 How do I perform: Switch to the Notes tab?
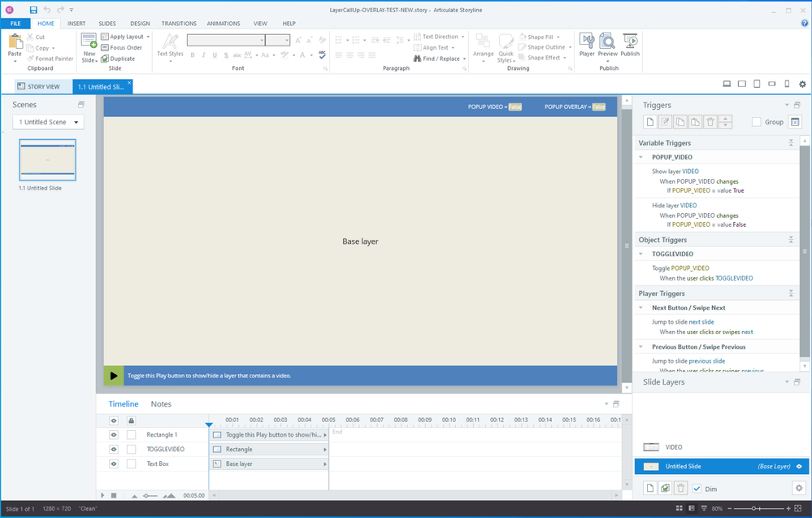tap(161, 404)
